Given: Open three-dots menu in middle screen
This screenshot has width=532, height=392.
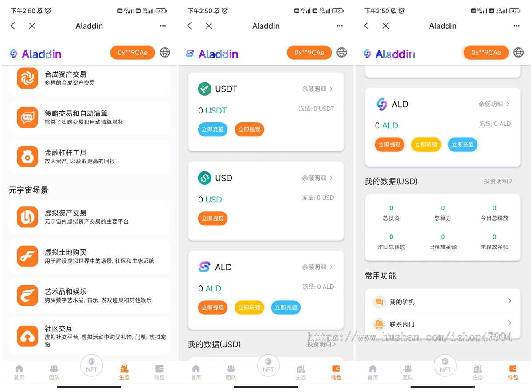Looking at the screenshot, I should [x=340, y=26].
